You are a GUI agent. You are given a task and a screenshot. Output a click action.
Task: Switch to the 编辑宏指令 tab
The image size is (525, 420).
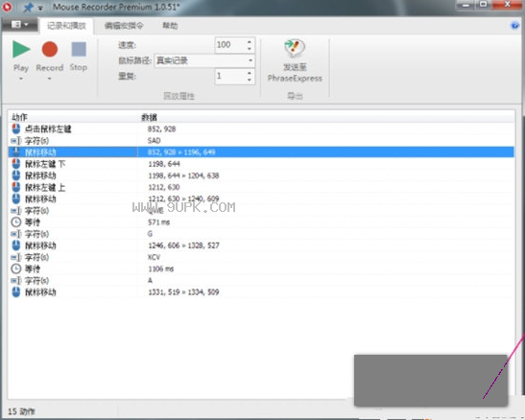[124, 26]
